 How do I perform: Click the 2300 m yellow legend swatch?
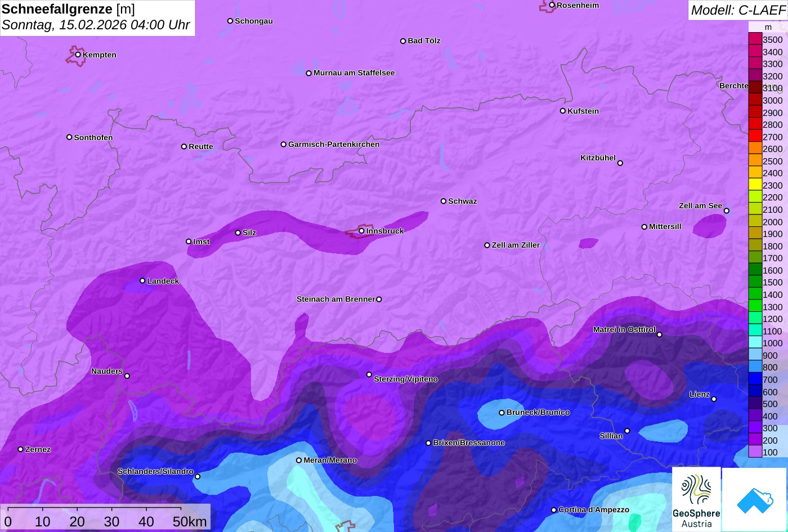pyautogui.click(x=755, y=185)
